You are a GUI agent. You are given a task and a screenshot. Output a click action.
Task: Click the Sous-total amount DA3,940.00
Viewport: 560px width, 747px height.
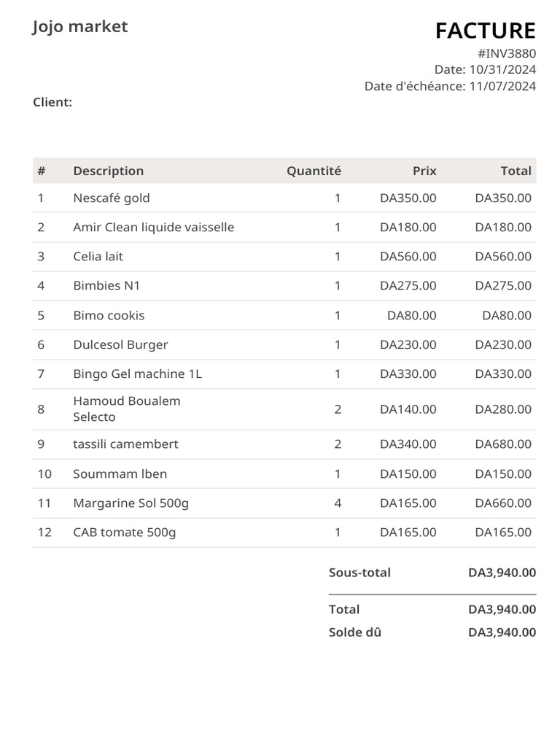[x=502, y=573]
